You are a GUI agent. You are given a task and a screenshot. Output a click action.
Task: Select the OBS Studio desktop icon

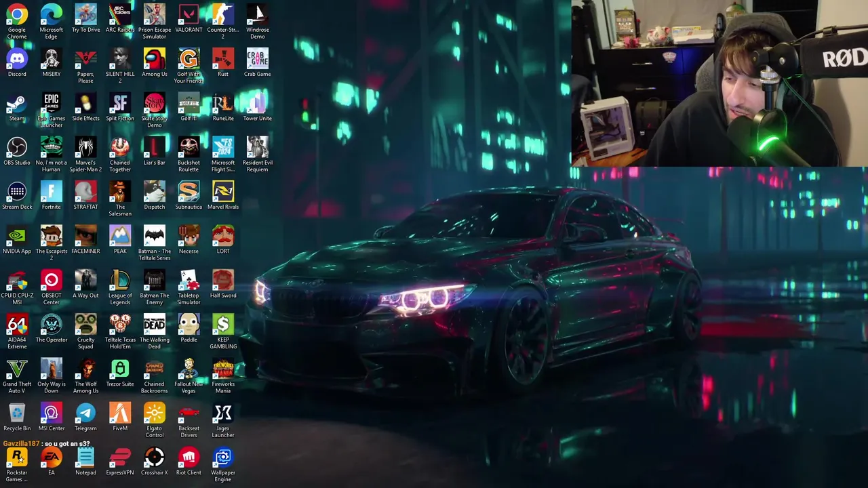pos(17,147)
